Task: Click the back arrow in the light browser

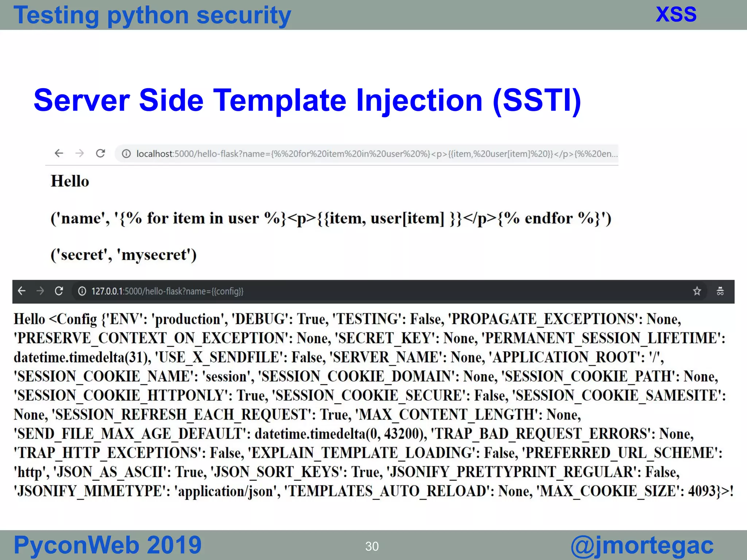Action: 59,153
